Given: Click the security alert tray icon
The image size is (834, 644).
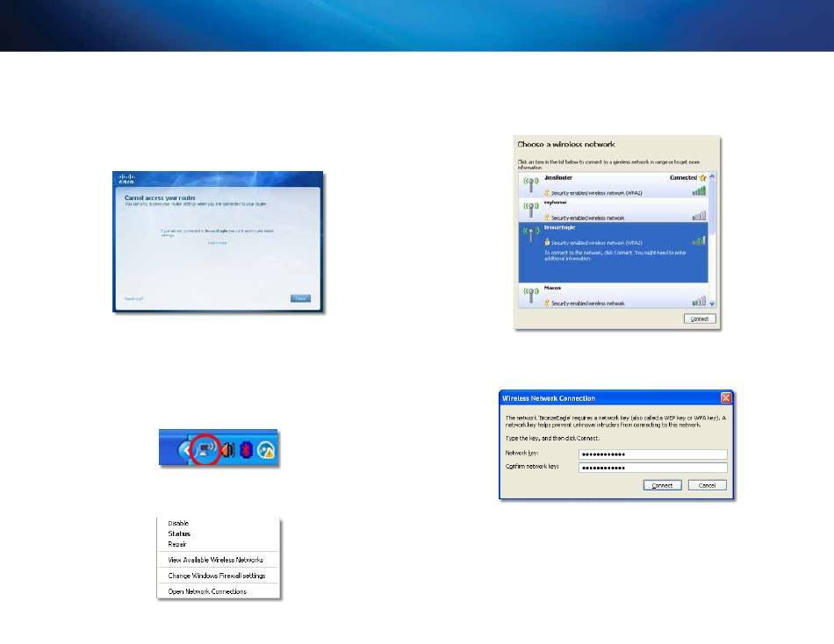Looking at the screenshot, I should (266, 450).
